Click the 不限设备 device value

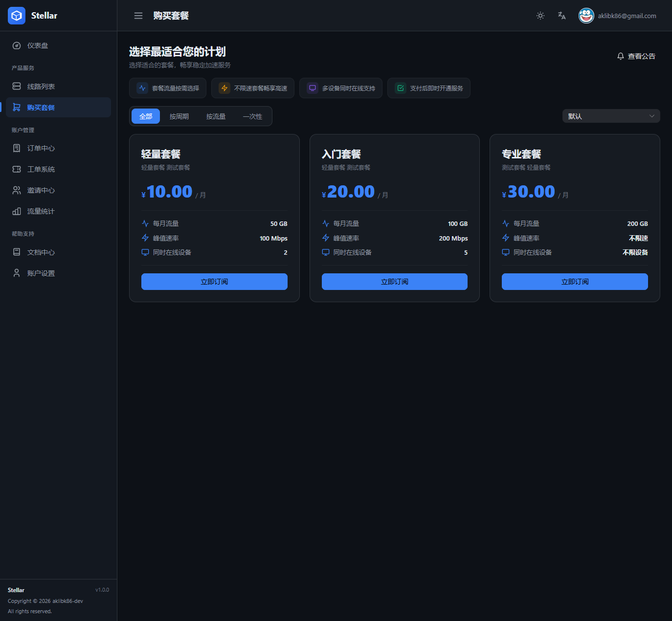click(635, 252)
